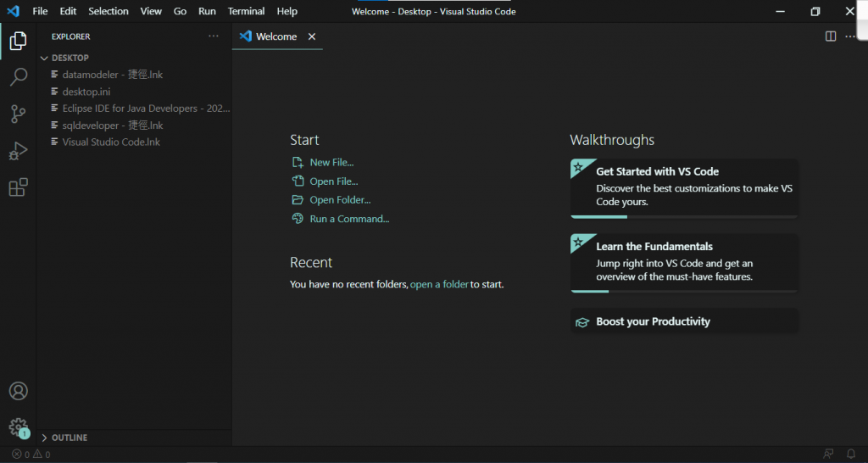Click the Run a Command palette icon

[x=298, y=219]
